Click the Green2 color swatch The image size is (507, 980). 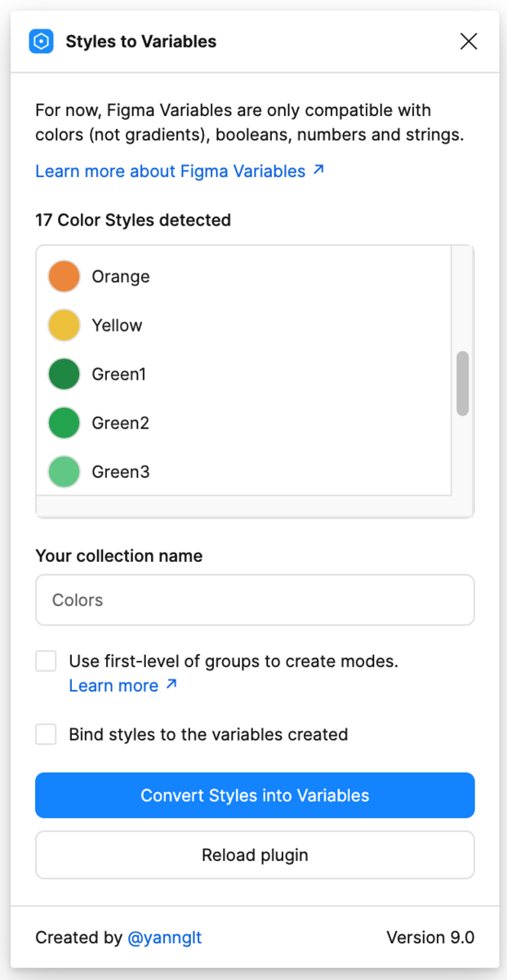pyautogui.click(x=64, y=423)
